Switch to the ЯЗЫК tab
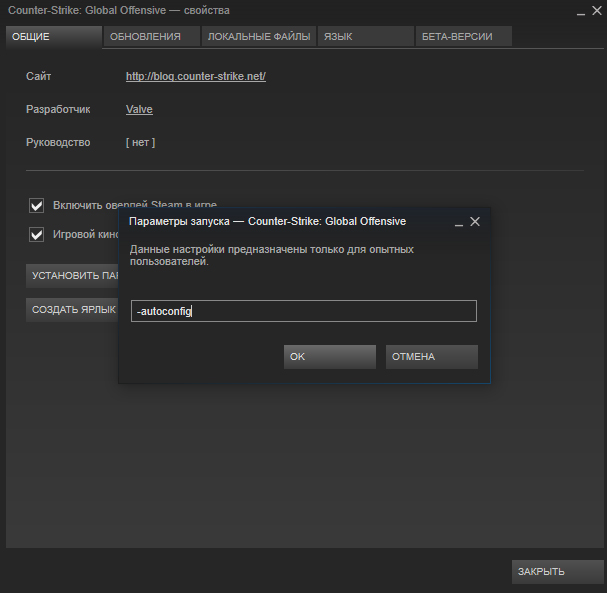 click(366, 37)
